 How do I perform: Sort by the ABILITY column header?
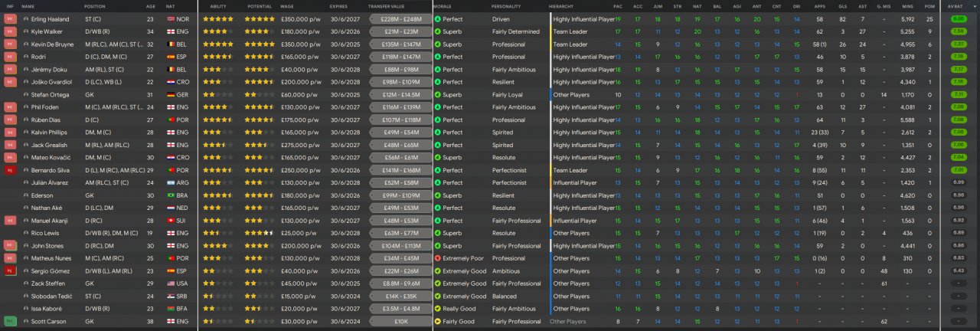[x=217, y=6]
